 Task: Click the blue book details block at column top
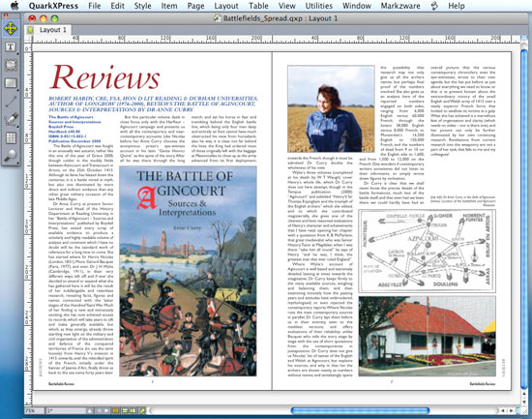[x=74, y=129]
